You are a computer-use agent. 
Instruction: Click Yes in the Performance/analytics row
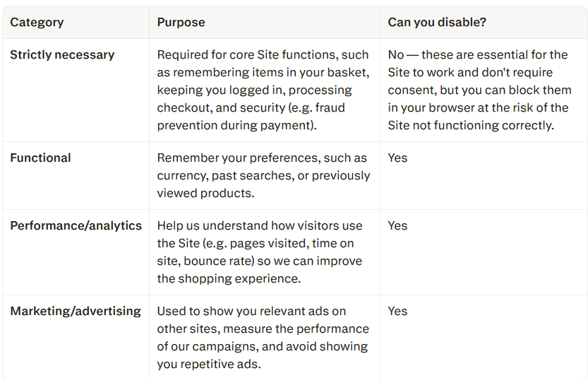click(397, 226)
